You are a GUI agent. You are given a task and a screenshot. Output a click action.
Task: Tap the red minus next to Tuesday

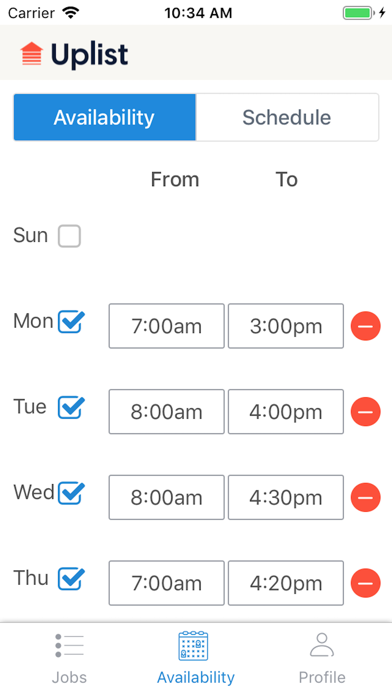pyautogui.click(x=365, y=411)
